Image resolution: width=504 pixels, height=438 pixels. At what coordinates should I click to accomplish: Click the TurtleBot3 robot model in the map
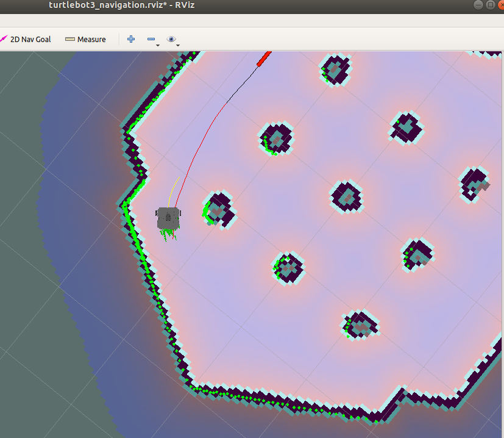(168, 218)
